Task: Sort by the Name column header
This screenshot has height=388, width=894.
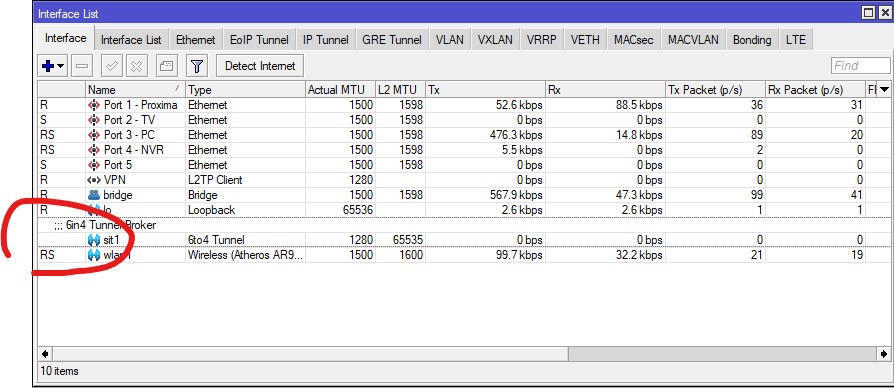Action: point(136,89)
